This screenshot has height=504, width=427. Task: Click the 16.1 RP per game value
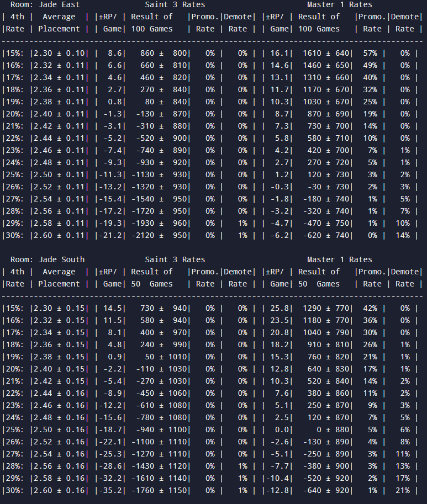(280, 54)
